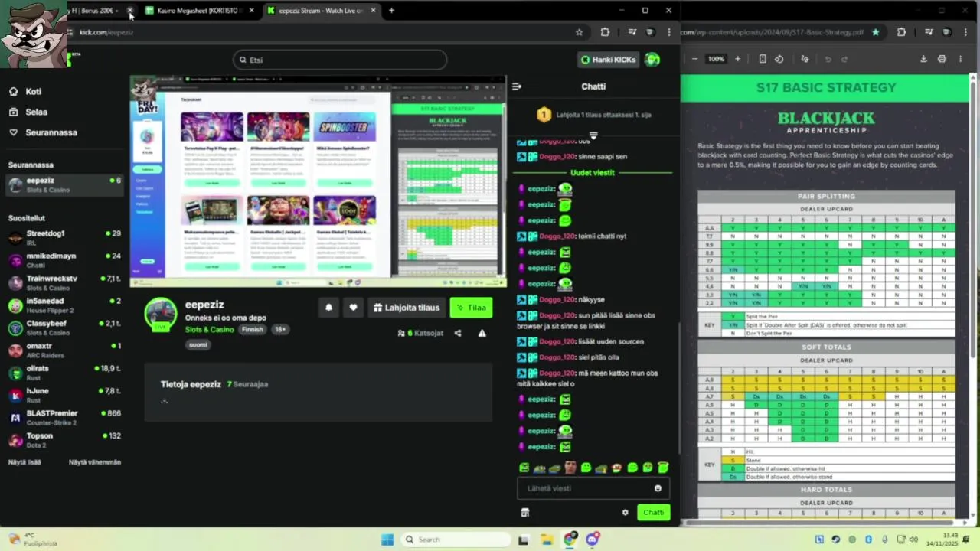980x551 pixels.
Task: Click the Windows Start button on taskbar
Action: click(x=387, y=540)
